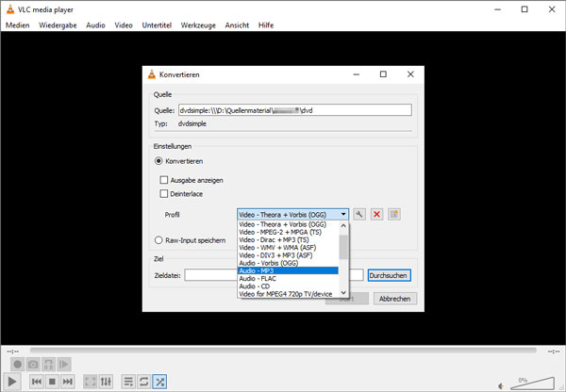
Task: Click VLC cone icon in main title bar
Action: (10, 9)
